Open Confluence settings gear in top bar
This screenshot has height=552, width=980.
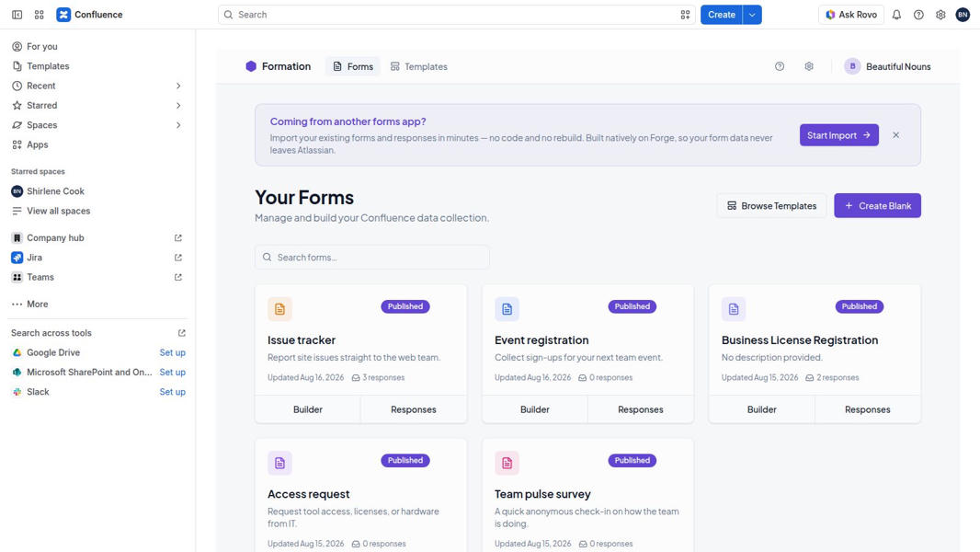point(940,15)
